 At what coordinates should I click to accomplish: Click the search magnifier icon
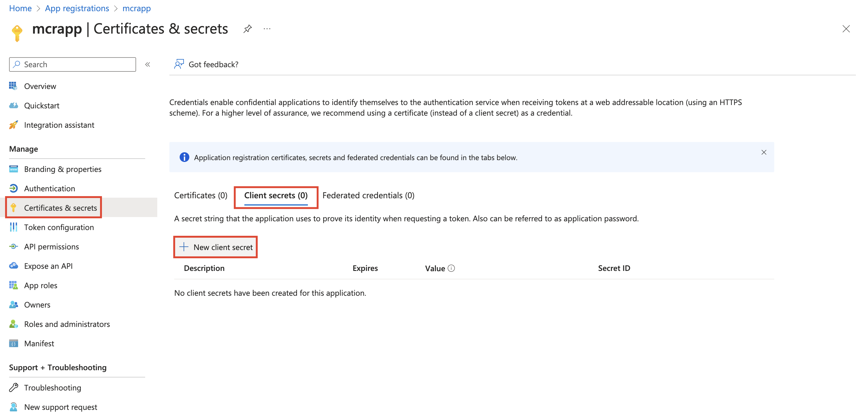17,64
